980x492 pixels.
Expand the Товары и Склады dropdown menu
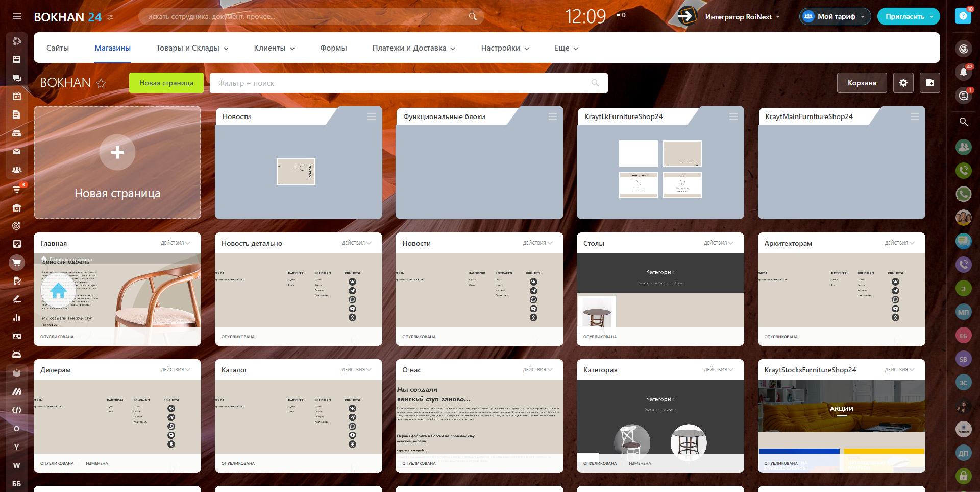click(x=192, y=48)
